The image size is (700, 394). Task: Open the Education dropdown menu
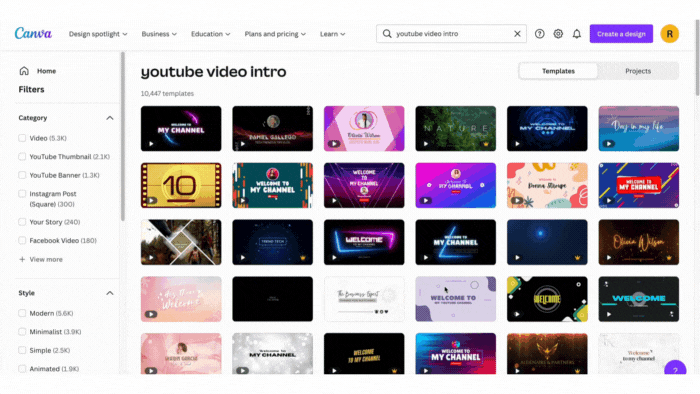pyautogui.click(x=211, y=34)
